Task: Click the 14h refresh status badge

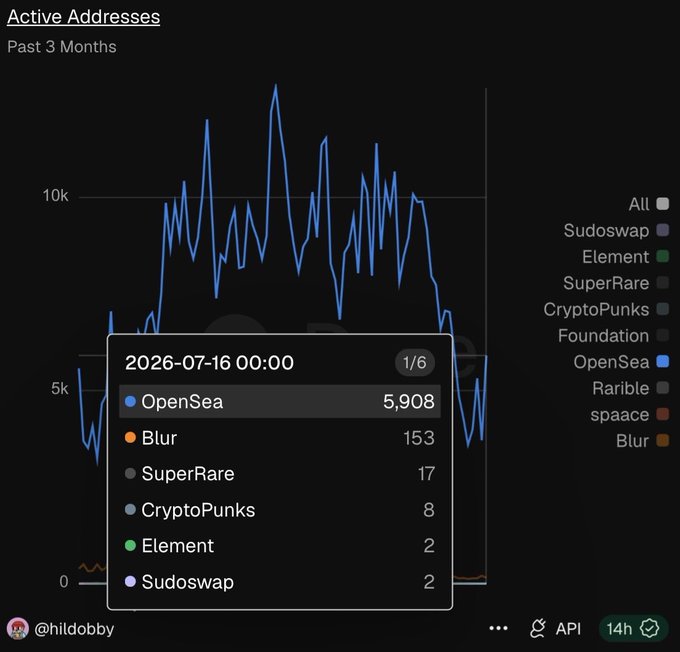Action: coord(633,628)
